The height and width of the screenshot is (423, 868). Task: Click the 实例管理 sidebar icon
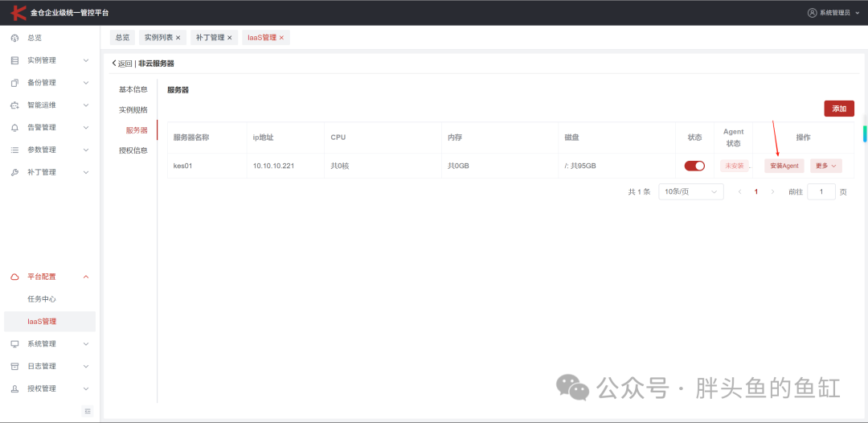pyautogui.click(x=15, y=60)
